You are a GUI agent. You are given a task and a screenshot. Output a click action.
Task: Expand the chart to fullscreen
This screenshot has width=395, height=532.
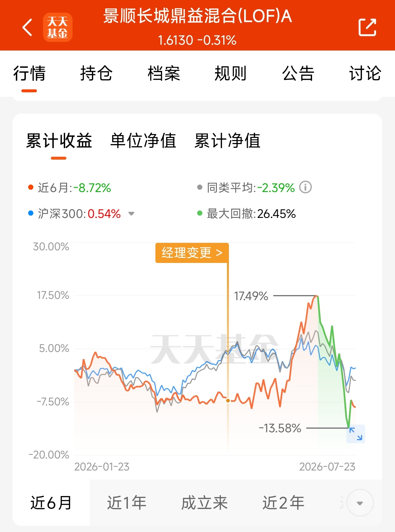(x=356, y=434)
